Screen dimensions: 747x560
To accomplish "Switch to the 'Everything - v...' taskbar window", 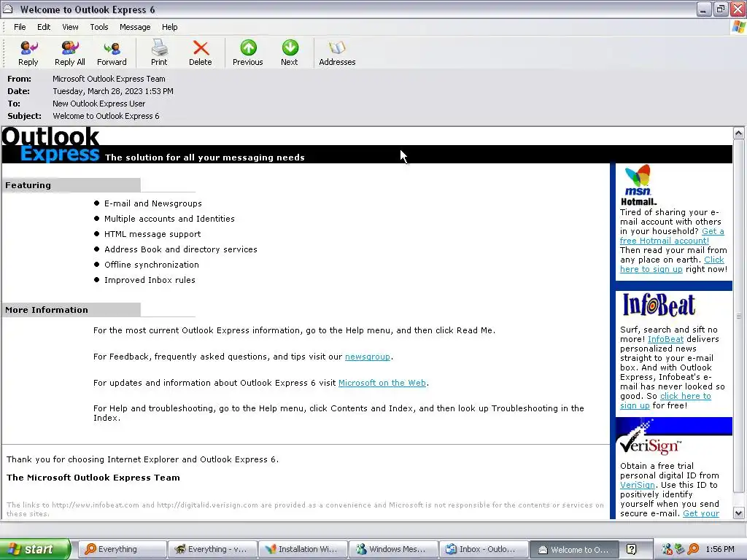I will pos(212,549).
